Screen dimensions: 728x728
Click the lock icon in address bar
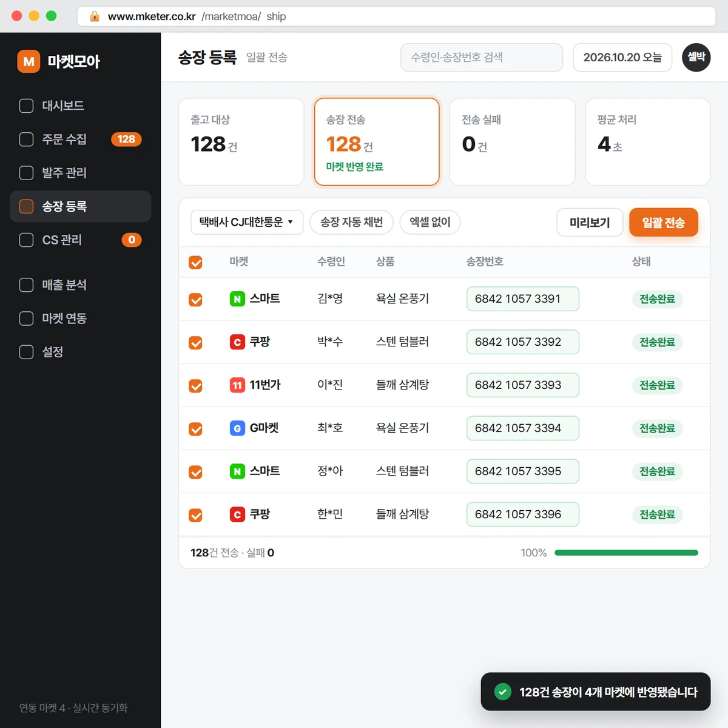click(95, 16)
